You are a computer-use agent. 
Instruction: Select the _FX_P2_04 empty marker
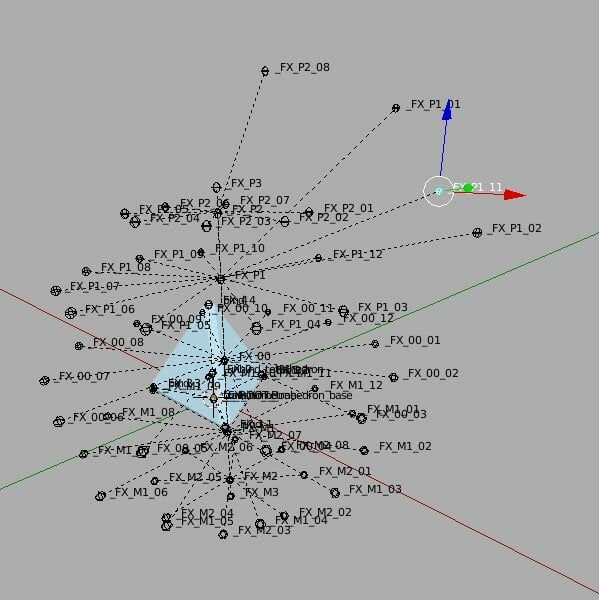pyautogui.click(x=135, y=222)
